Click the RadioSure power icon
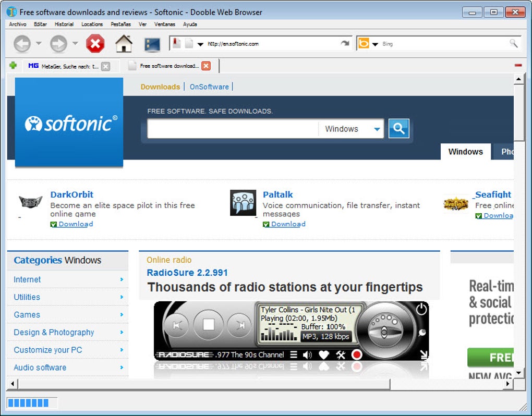This screenshot has width=532, height=416. point(421,309)
